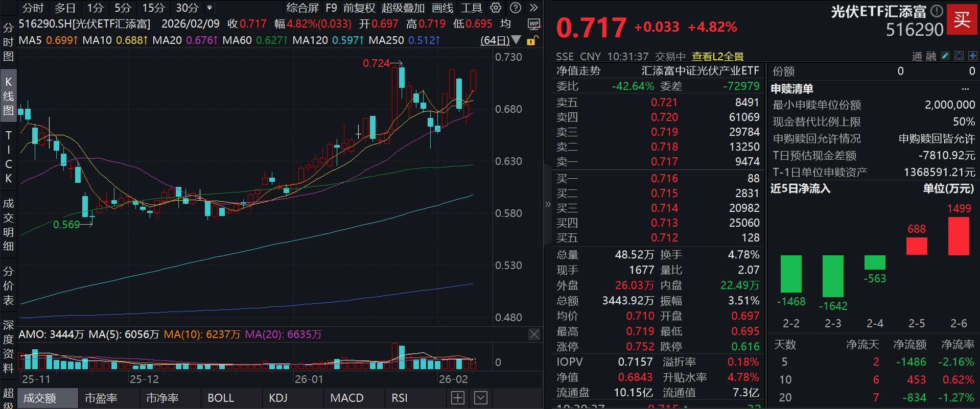Expand indicator list with down chevron
The height and width of the screenshot is (409, 980).
(x=481, y=398)
